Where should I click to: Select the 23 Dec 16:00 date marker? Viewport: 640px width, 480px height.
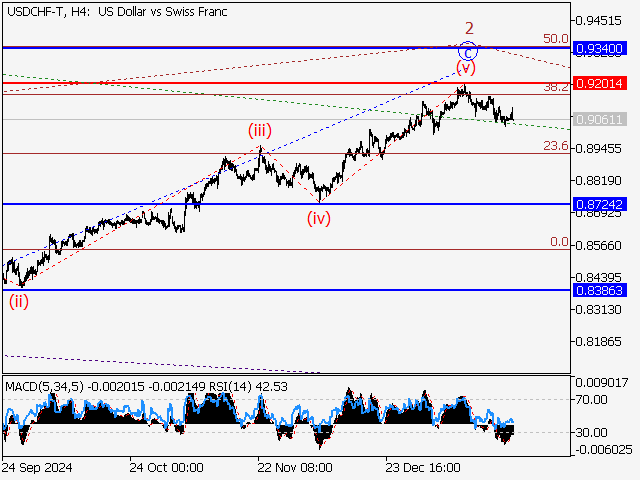pos(422,467)
